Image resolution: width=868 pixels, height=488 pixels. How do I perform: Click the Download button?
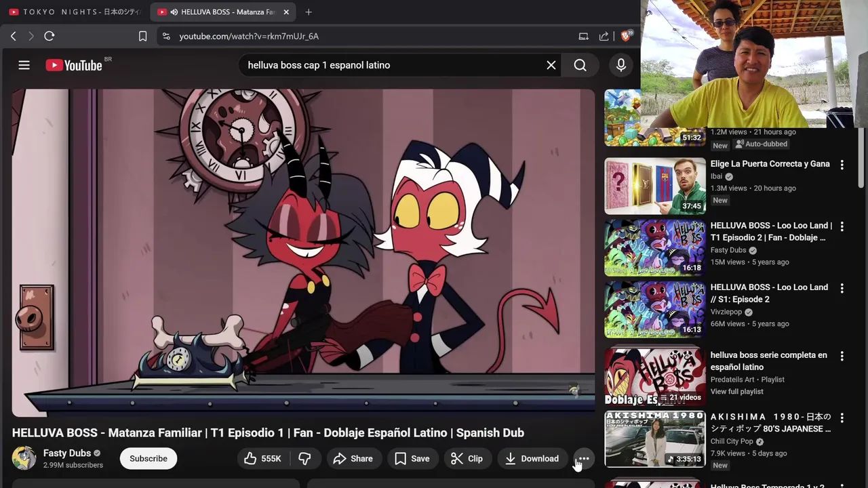(x=532, y=459)
